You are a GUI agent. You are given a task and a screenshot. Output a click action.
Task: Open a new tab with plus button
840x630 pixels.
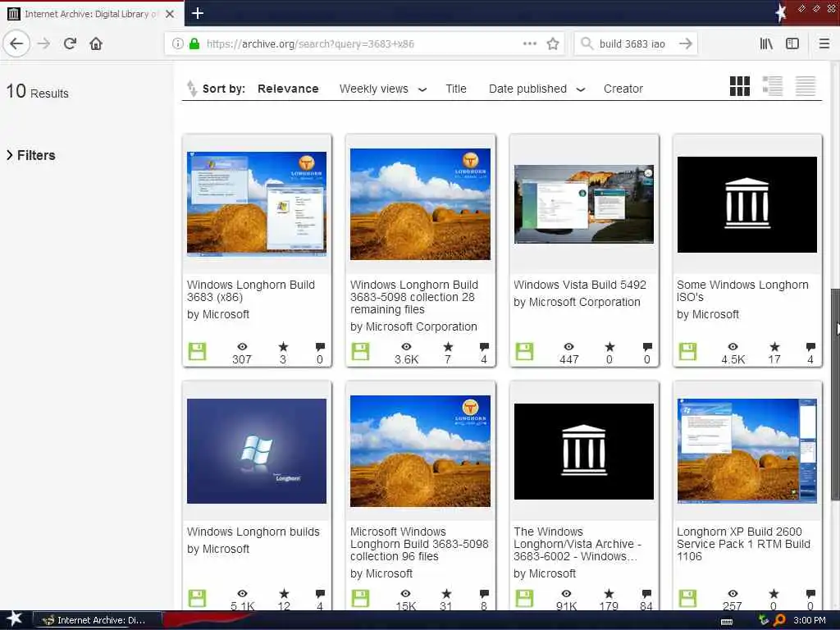(197, 13)
